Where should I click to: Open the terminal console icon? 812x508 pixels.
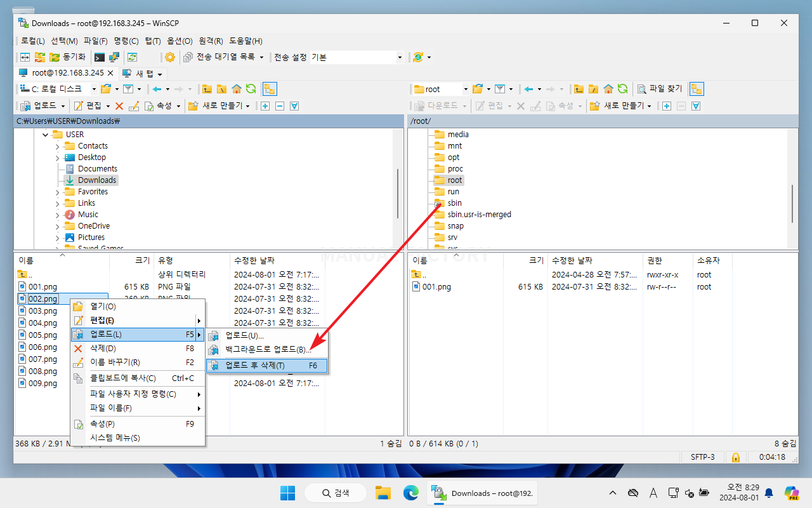pyautogui.click(x=99, y=57)
